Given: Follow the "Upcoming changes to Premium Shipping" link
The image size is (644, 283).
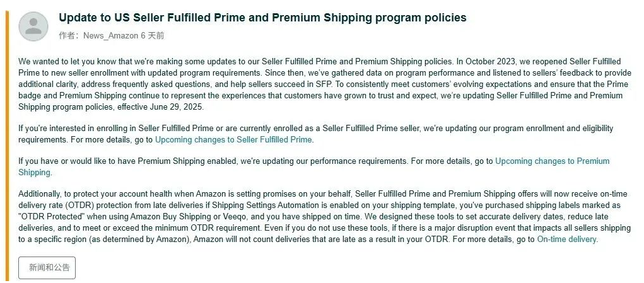Looking at the screenshot, I should tap(552, 161).
